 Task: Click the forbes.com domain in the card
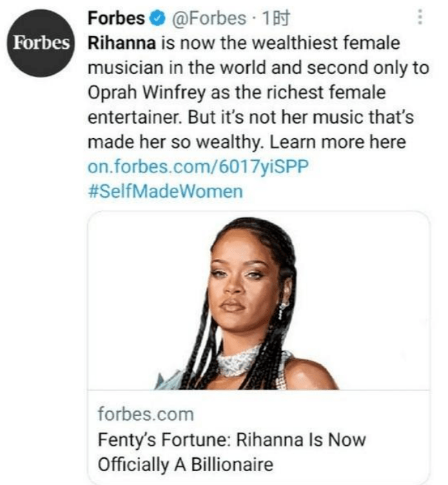pos(146,415)
